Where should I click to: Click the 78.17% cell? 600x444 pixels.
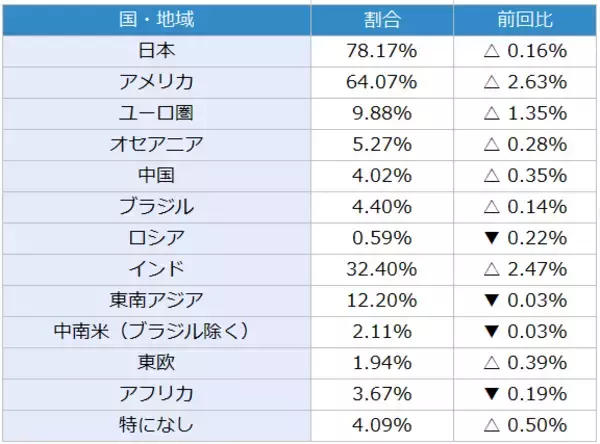point(381,50)
